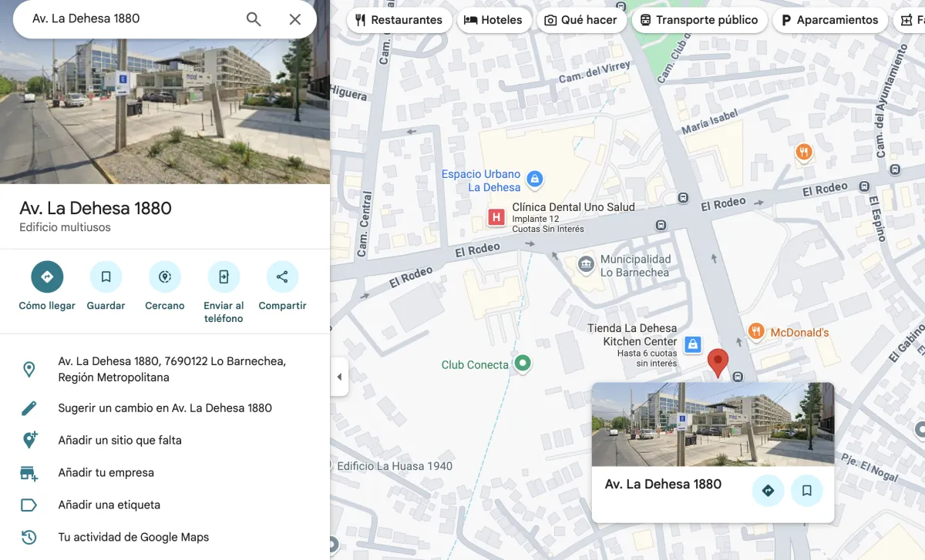The width and height of the screenshot is (925, 560).
Task: Collapse the side panel with the arrow
Action: pyautogui.click(x=339, y=377)
